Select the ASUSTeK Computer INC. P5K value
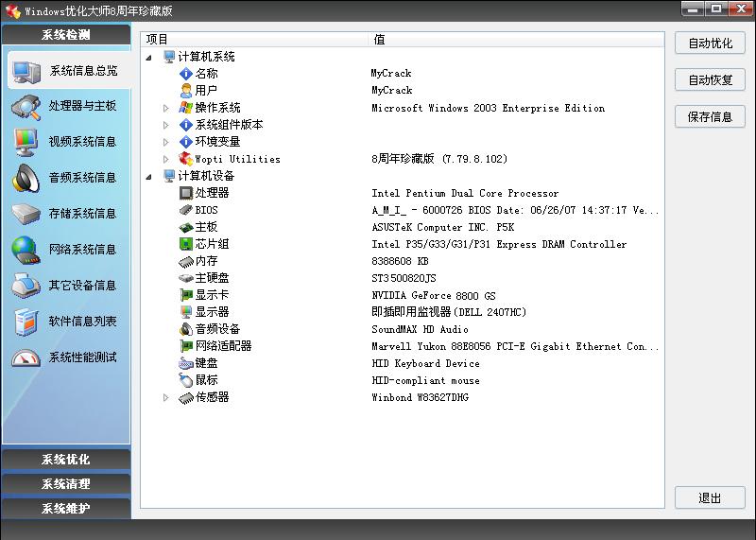The height and width of the screenshot is (540, 756). (x=442, y=227)
